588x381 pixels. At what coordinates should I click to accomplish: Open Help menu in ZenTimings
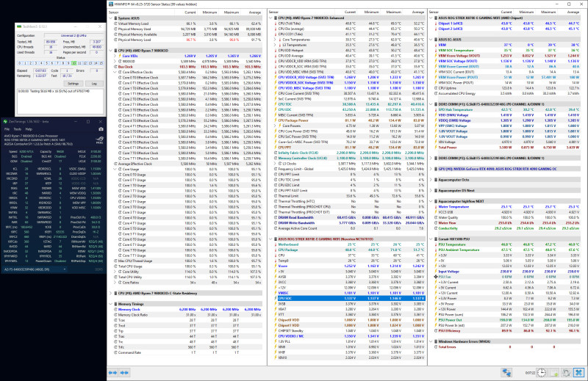(29, 129)
